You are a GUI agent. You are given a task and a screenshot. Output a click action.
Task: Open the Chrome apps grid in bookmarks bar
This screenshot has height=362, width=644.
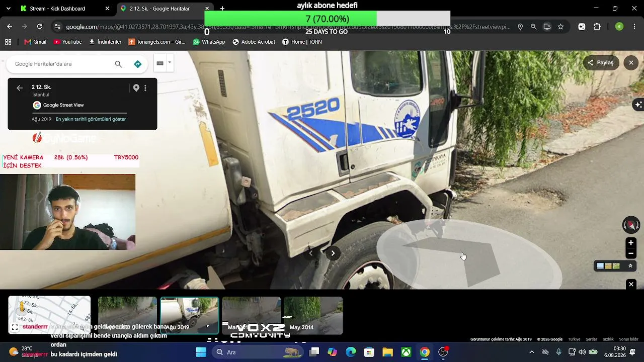coord(8,42)
